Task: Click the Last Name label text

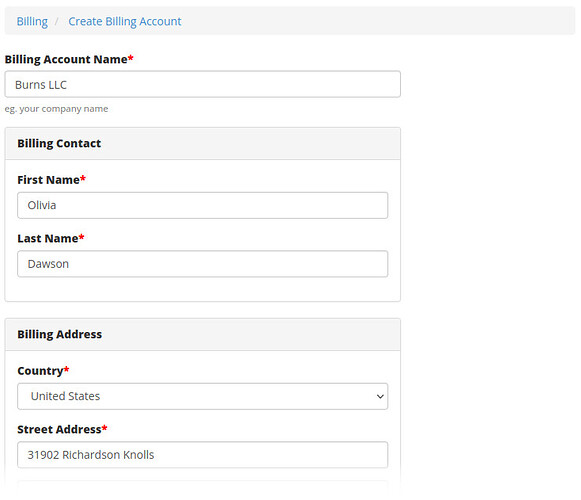Action: click(x=48, y=238)
